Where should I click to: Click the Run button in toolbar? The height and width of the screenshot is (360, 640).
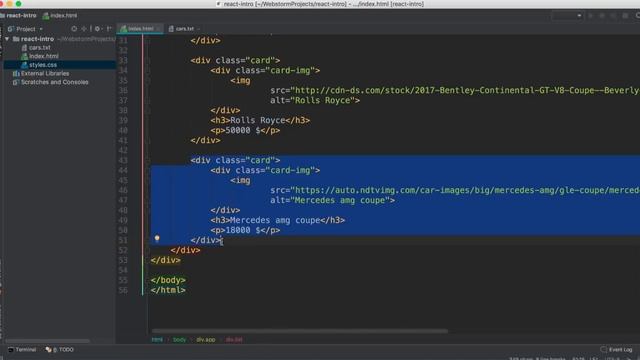click(x=591, y=16)
